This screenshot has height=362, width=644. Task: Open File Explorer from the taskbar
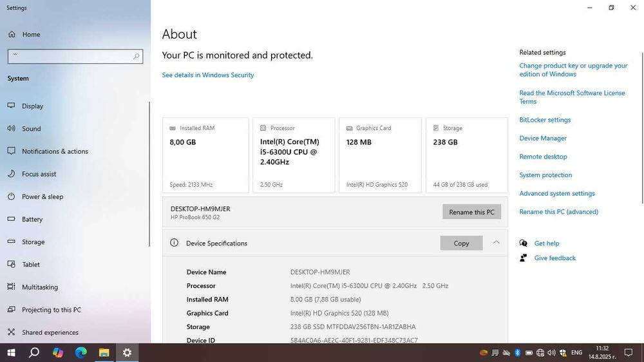[104, 352]
